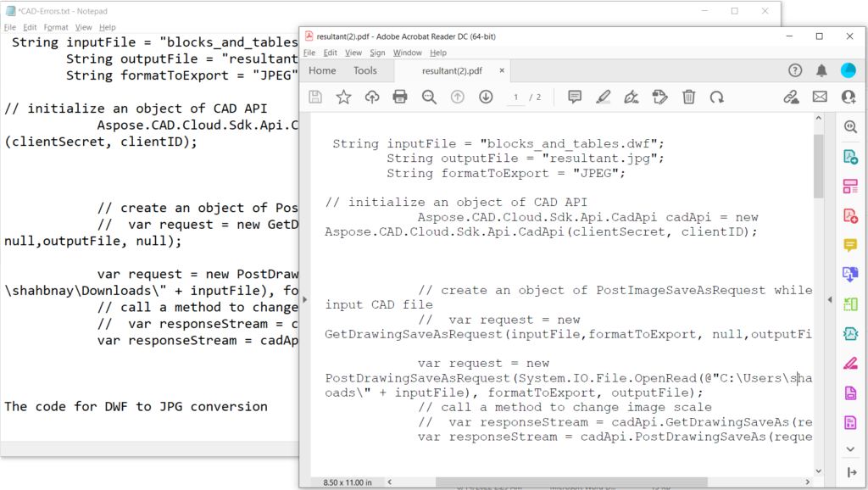Expand the left navigation pane
The image size is (868, 490).
tap(304, 301)
